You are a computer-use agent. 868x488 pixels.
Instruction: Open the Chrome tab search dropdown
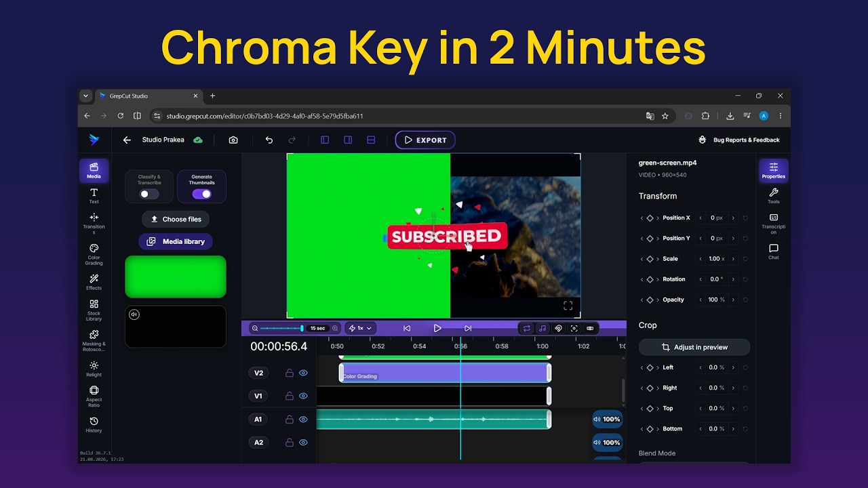pos(85,96)
